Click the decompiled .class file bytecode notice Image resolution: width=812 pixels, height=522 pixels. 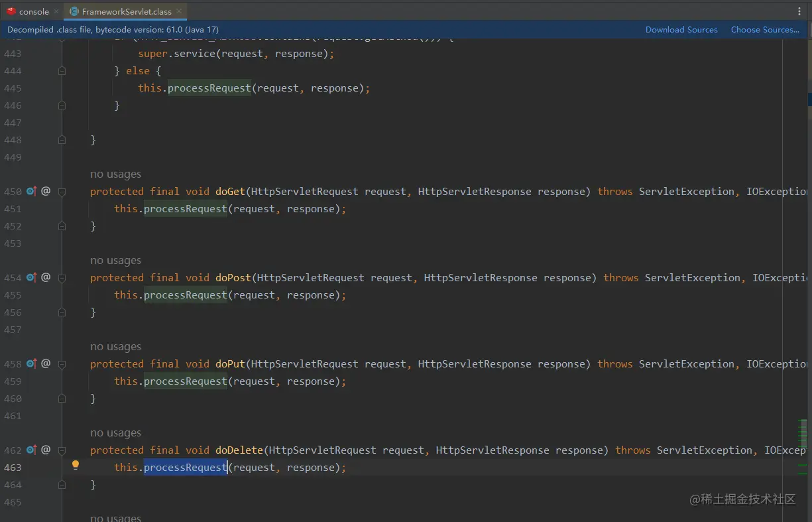[113, 30]
